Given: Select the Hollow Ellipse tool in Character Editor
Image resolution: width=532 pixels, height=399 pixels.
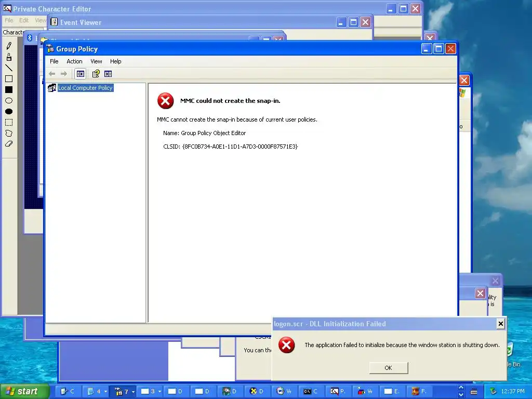Looking at the screenshot, I should point(9,100).
